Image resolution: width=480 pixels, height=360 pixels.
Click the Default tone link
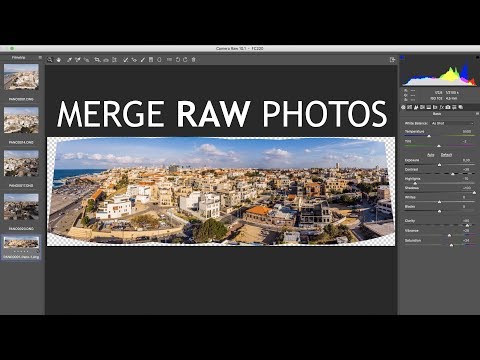click(x=446, y=155)
